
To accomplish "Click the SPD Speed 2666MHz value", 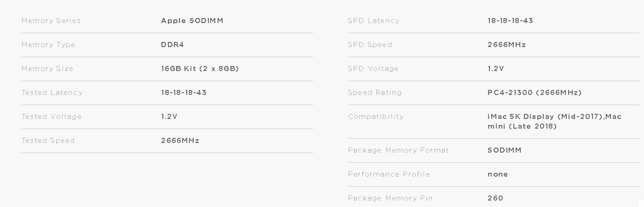I will (x=506, y=45).
